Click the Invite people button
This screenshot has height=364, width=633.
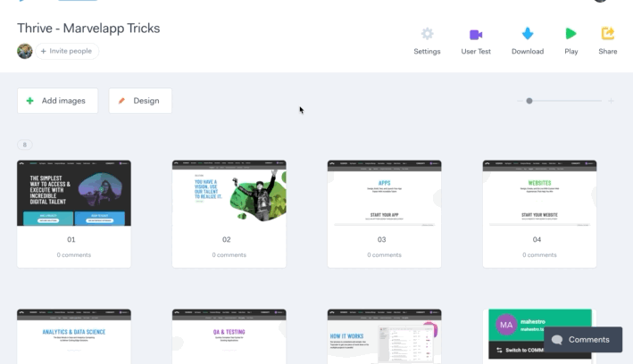(x=67, y=51)
